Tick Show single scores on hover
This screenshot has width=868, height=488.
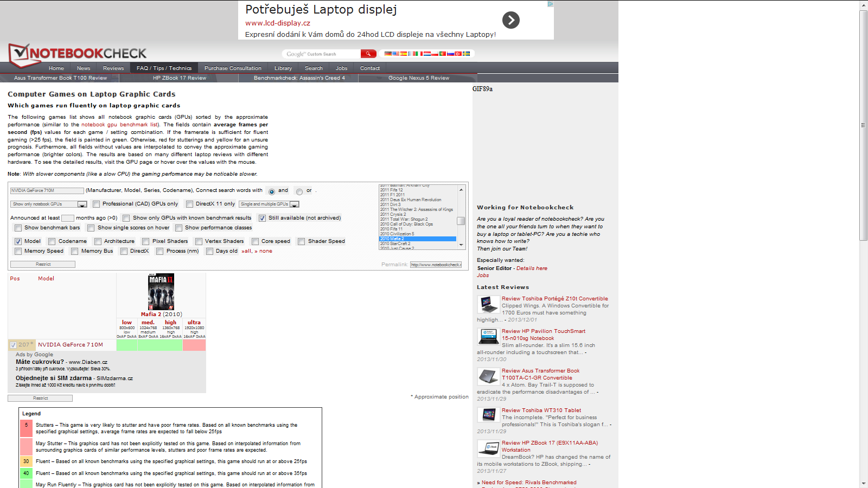pyautogui.click(x=91, y=228)
